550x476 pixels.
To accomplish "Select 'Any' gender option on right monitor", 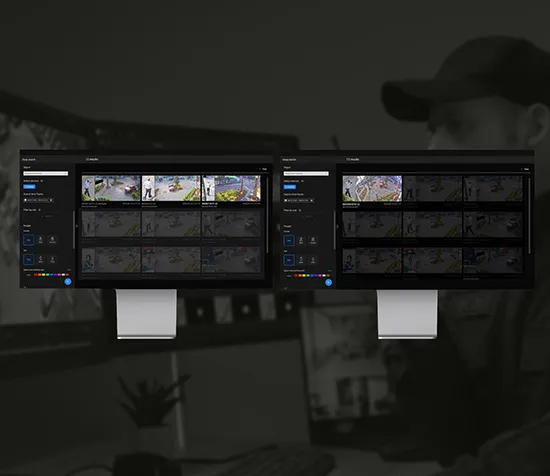I will (289, 240).
